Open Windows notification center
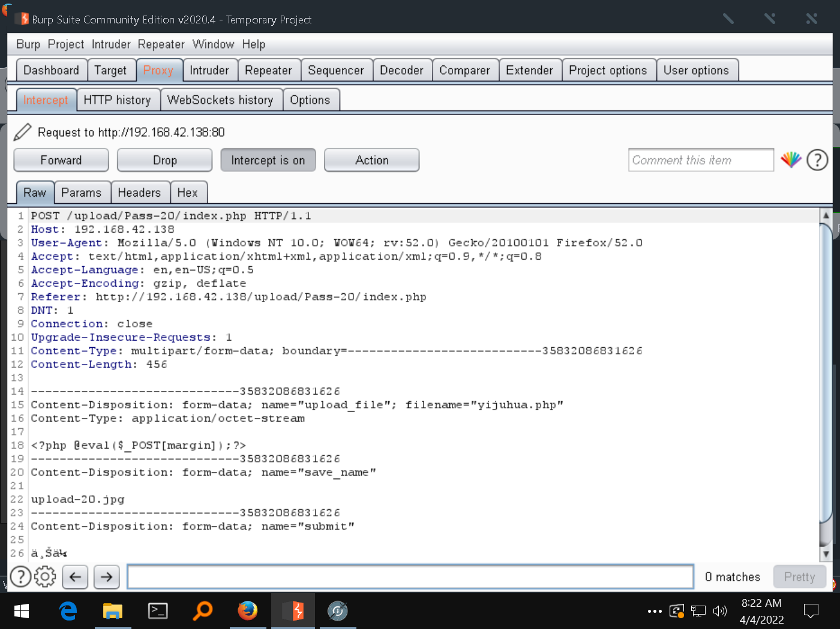840x629 pixels. coord(811,611)
